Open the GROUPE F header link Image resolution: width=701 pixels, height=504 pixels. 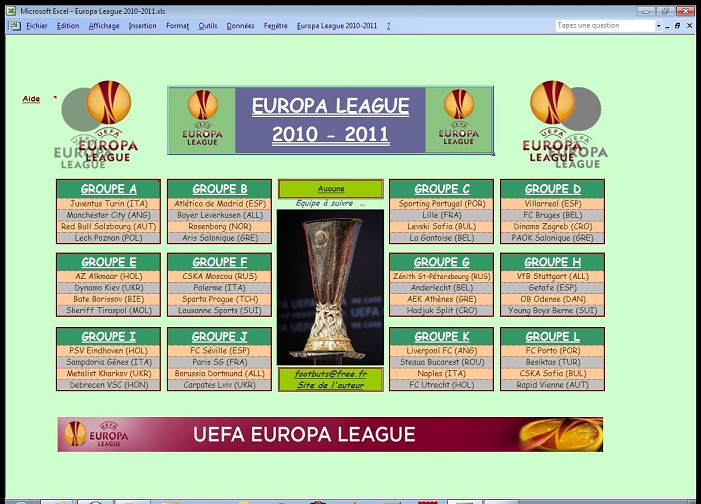click(x=220, y=262)
